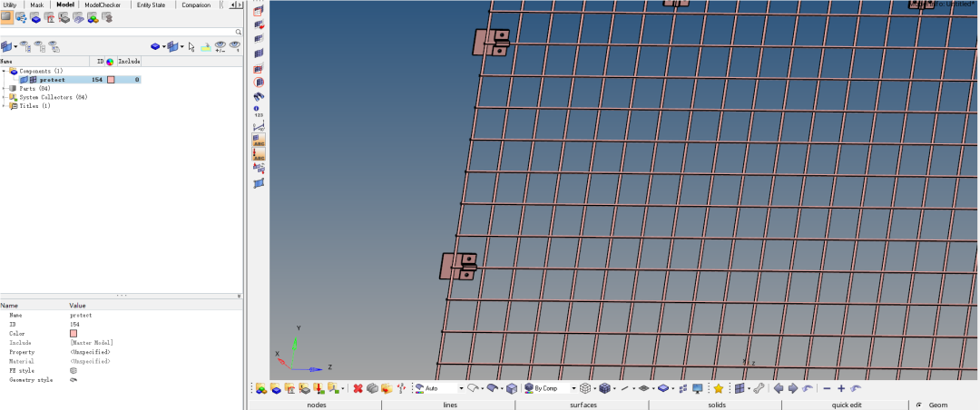Toggle the Geom radio button

tap(918, 405)
